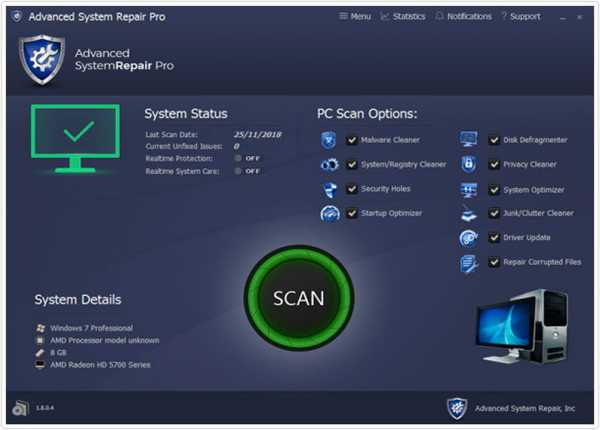Click the Junk/Clutter Cleaner broom icon
The height and width of the screenshot is (430, 600).
469,213
